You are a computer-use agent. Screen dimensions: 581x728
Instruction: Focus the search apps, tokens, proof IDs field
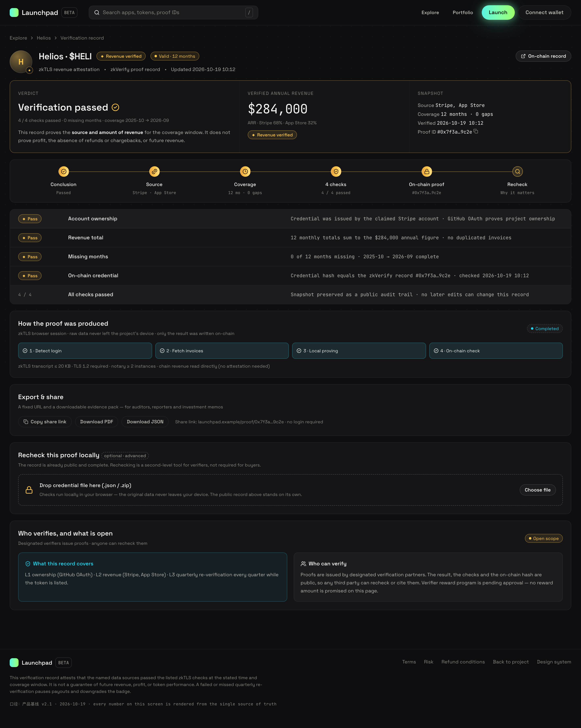tap(173, 13)
